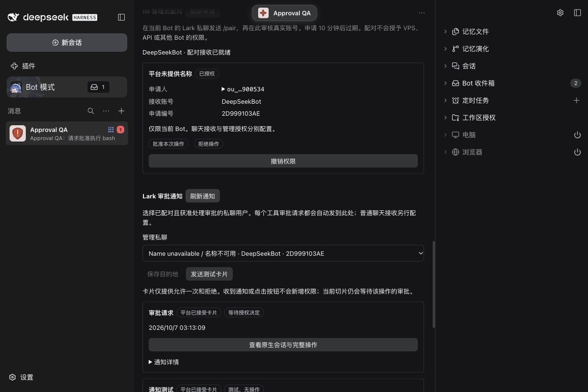This screenshot has height=392, width=588.
Task: Click unread badge on Approval QA row
Action: pos(120,130)
